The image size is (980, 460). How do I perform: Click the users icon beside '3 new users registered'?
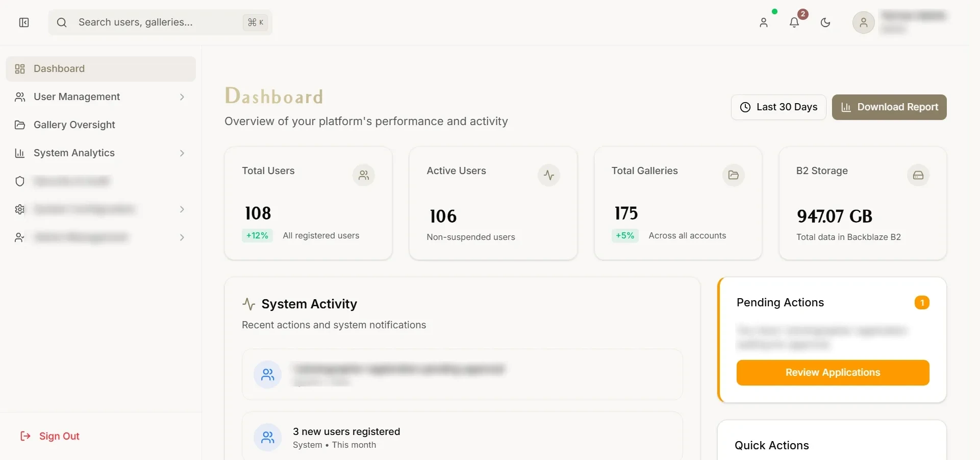(x=268, y=437)
